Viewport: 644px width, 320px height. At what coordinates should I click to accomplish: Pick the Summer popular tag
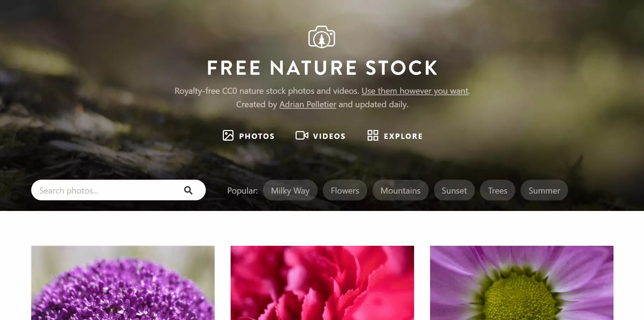[x=544, y=190]
